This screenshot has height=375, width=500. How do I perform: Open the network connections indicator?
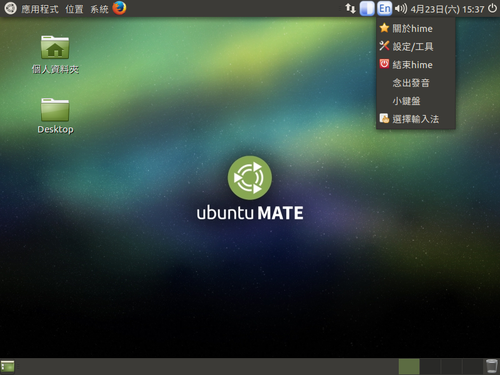[x=350, y=8]
